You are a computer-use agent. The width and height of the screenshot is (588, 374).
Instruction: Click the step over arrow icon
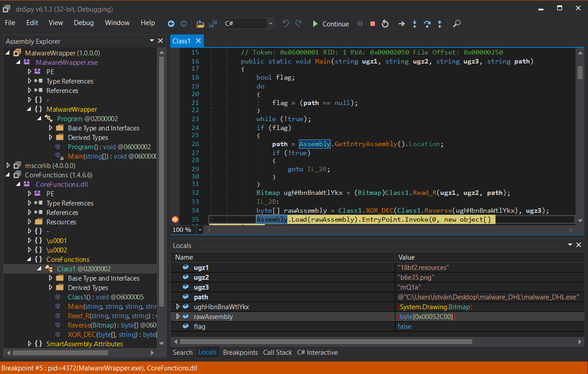click(x=427, y=24)
